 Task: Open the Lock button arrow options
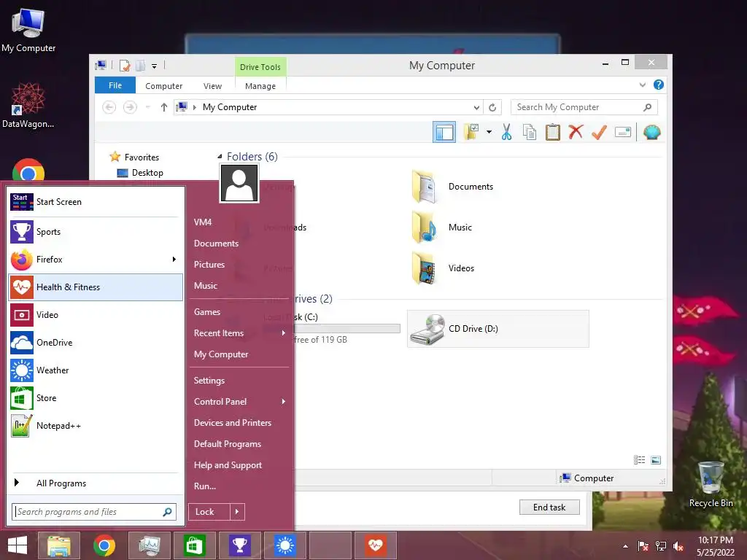[x=237, y=512]
